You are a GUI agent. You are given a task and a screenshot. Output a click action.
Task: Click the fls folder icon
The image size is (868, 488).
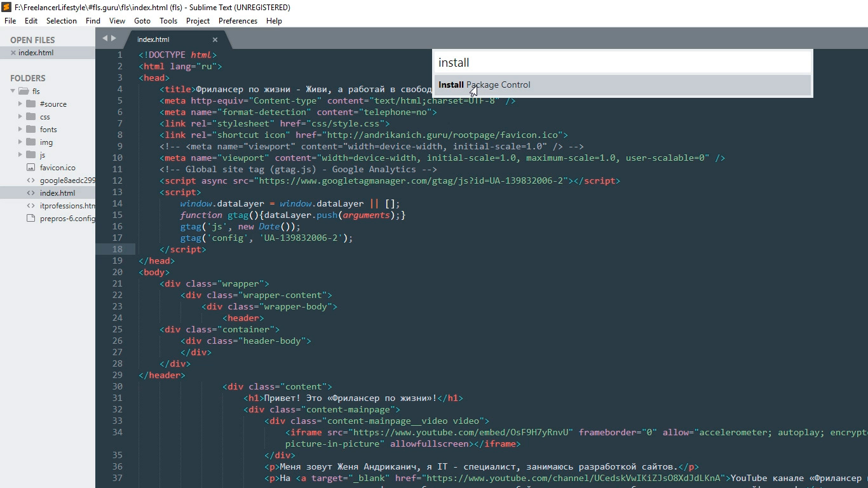click(24, 91)
